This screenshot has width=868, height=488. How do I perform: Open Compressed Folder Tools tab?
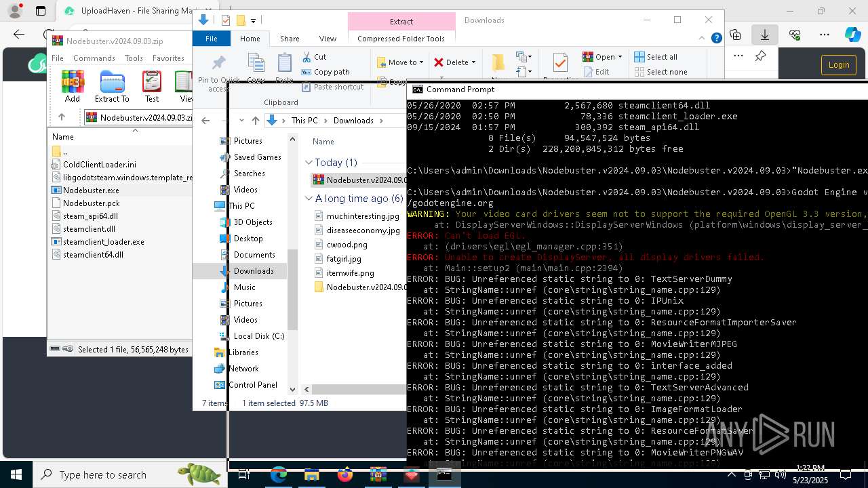[x=401, y=39]
